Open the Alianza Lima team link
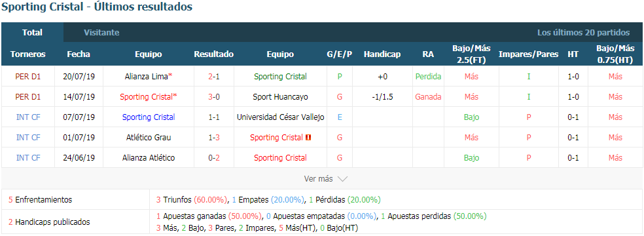The width and height of the screenshot is (644, 236). 146,77
